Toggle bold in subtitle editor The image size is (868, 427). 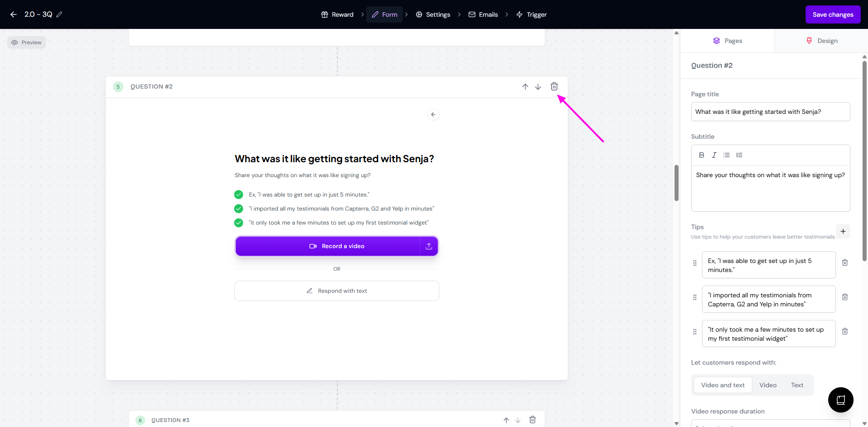coord(701,155)
